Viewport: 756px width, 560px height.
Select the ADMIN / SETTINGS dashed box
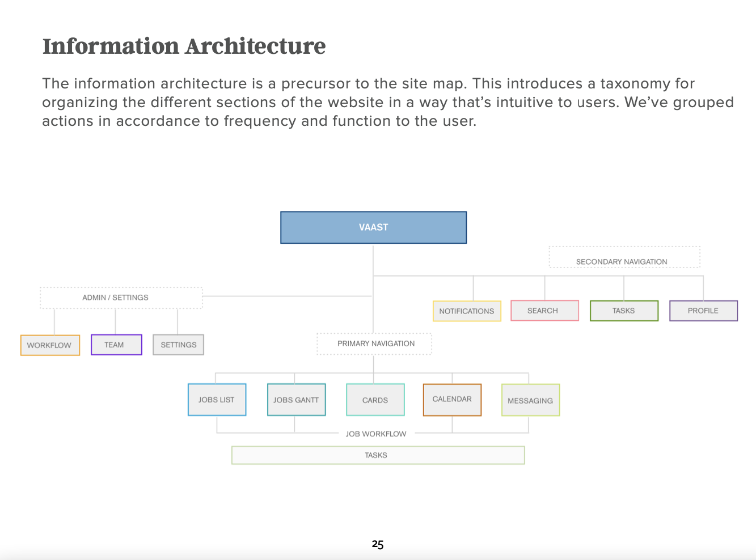point(121,298)
